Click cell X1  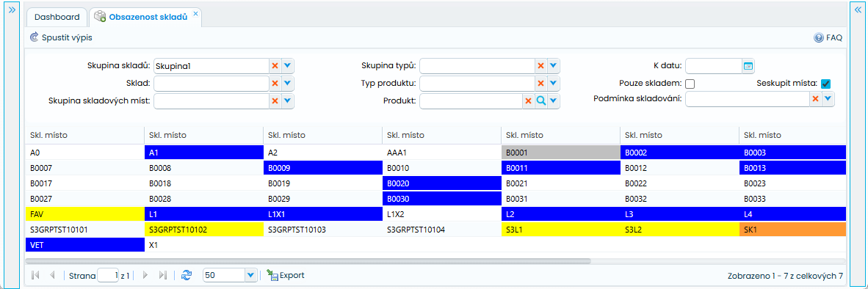point(203,245)
